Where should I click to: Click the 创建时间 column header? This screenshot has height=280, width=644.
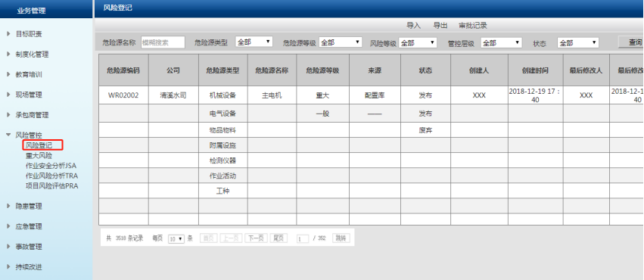(x=536, y=70)
